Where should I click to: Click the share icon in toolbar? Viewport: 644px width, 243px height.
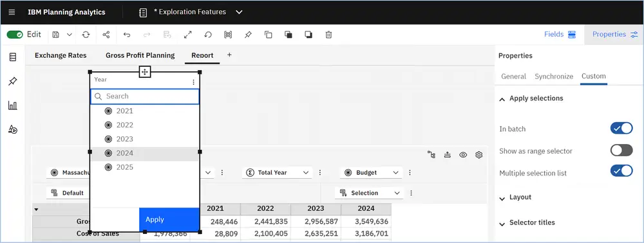[106, 35]
